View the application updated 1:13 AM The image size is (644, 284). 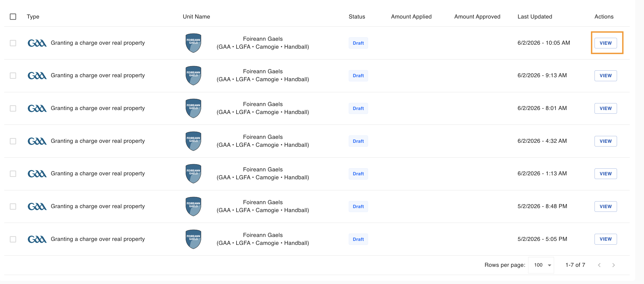[x=606, y=174]
